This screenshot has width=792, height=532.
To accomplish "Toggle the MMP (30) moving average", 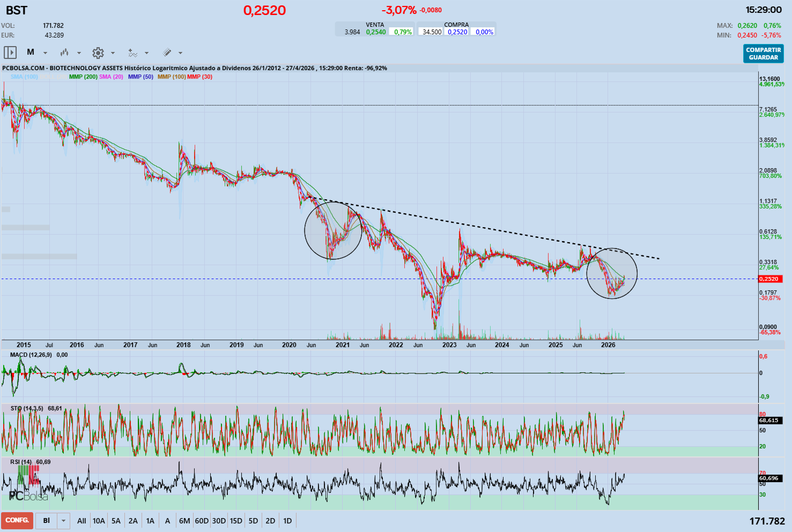I will (199, 77).
